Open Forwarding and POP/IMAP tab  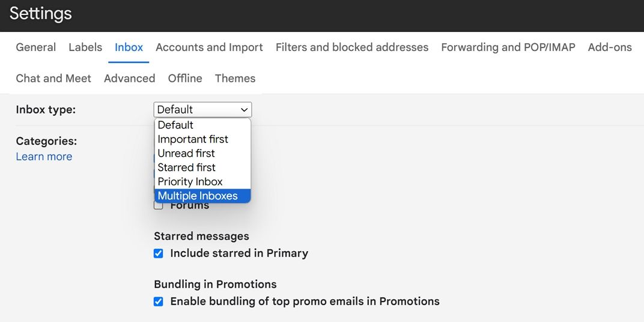(x=508, y=47)
